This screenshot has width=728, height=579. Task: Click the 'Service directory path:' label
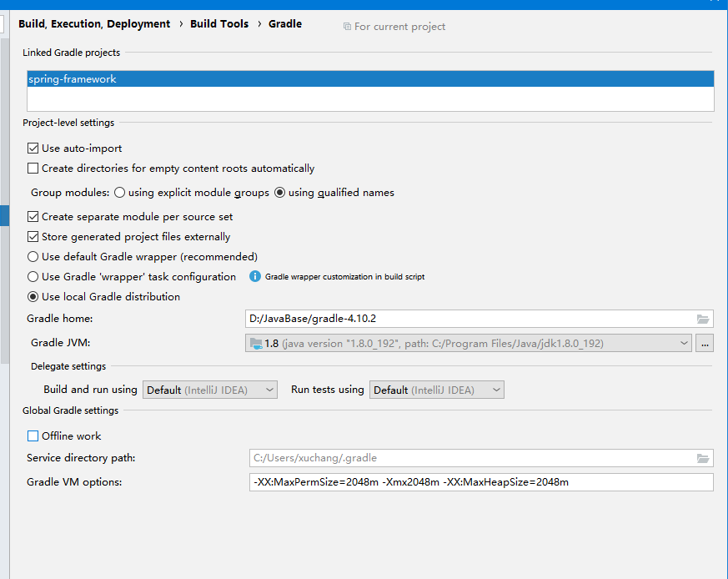(x=81, y=458)
